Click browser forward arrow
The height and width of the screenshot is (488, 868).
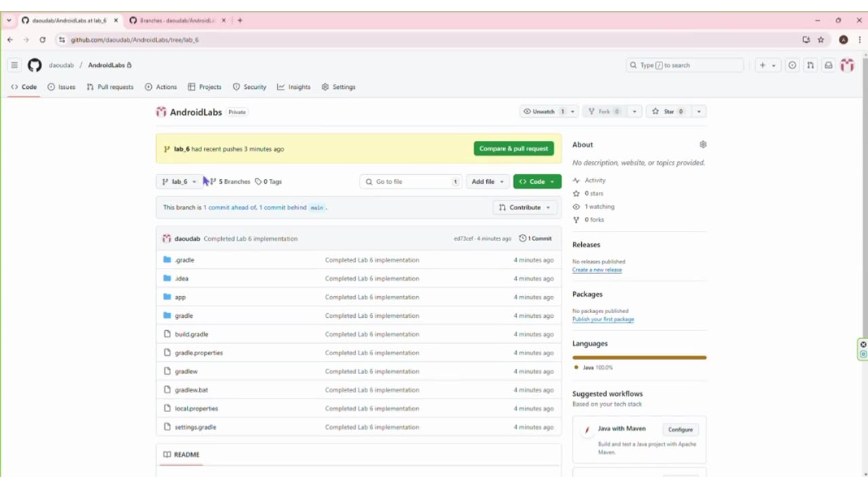coord(26,40)
